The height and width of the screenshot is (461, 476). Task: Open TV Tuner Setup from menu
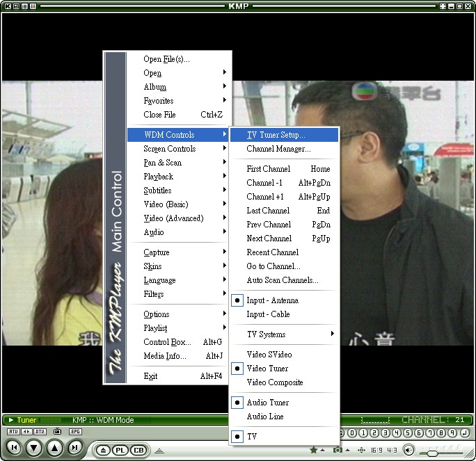(x=276, y=135)
